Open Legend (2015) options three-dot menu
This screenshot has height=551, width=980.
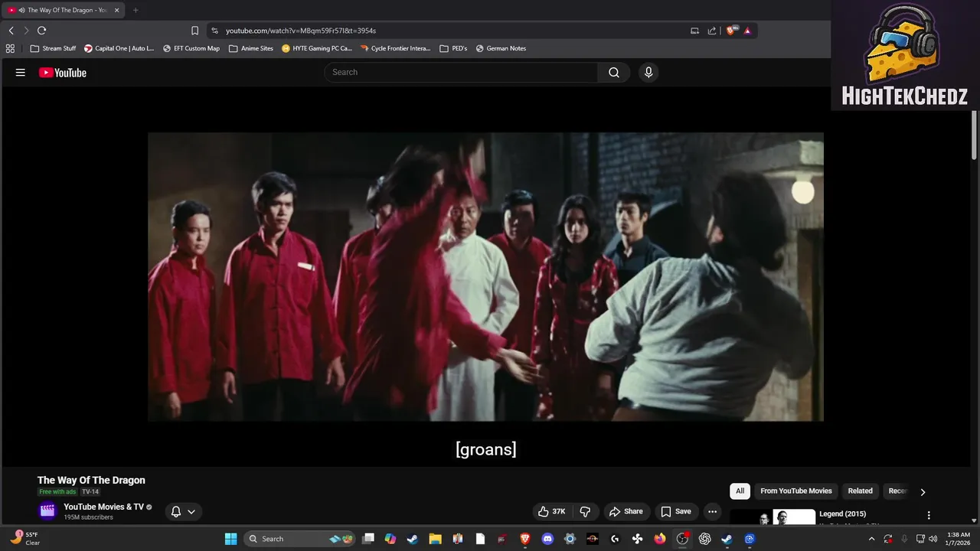coord(929,516)
